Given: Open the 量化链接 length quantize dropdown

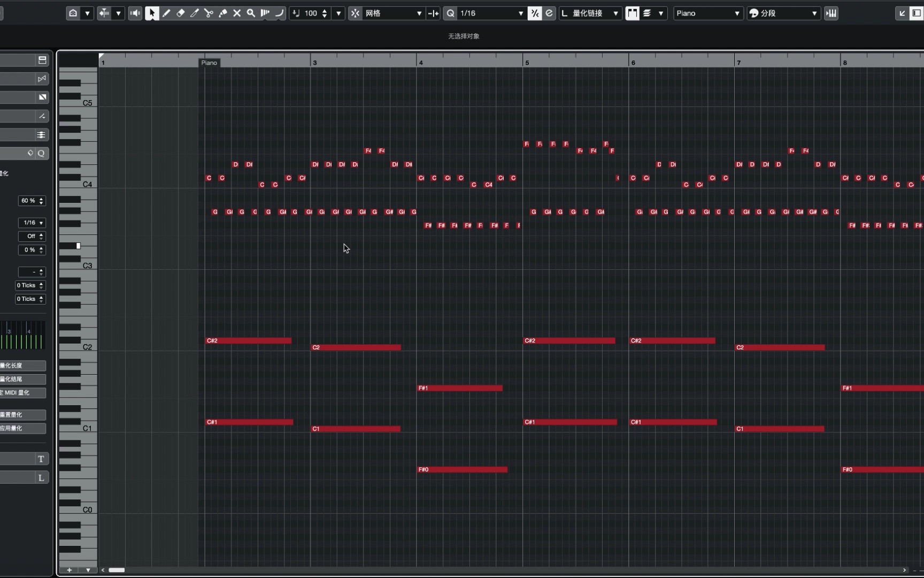Looking at the screenshot, I should click(x=590, y=13).
